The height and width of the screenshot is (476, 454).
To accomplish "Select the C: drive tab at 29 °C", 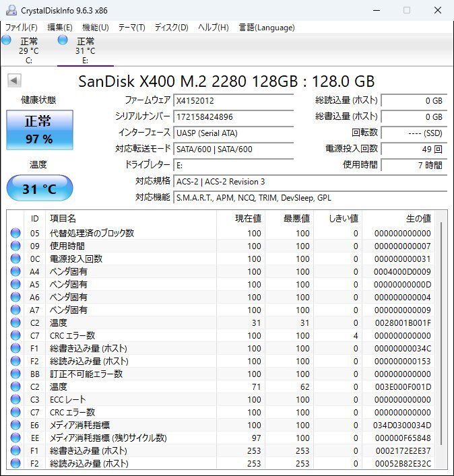I will [28, 50].
